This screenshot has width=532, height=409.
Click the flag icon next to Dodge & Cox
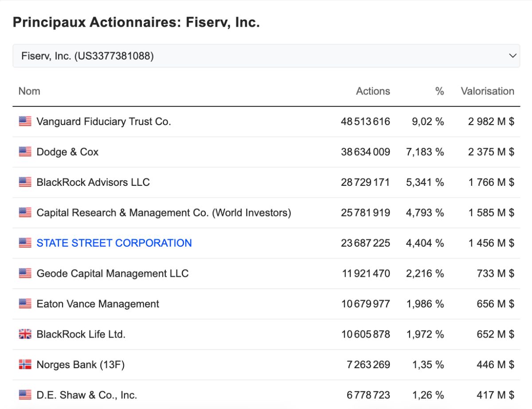click(25, 152)
